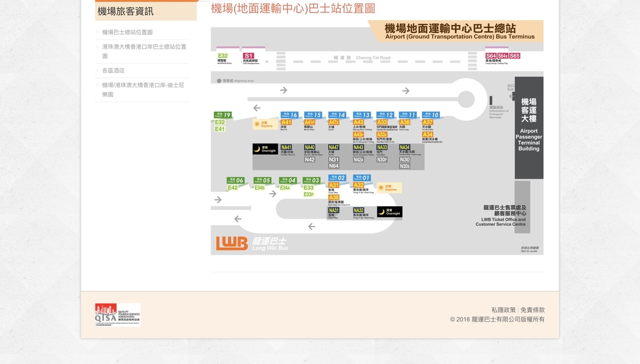Open the 港珠澳大橋香港口岸巴士總站位置圖 sidebar link

click(x=144, y=51)
